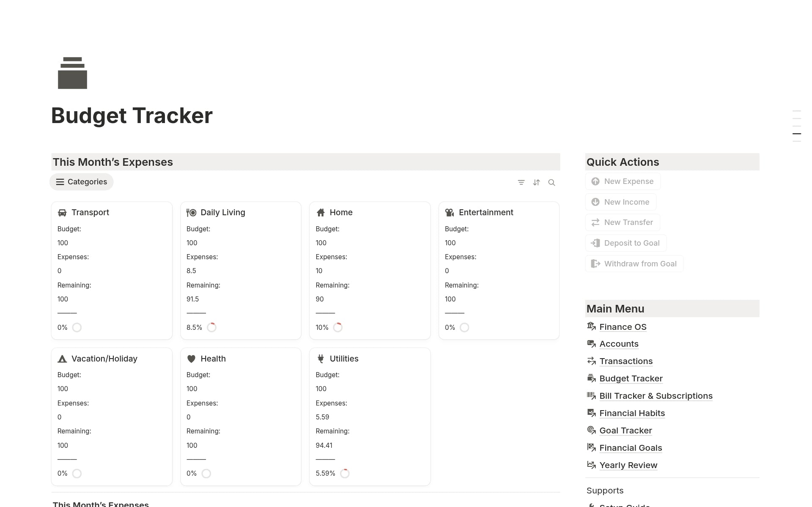Click the Daily Living 8.5% progress ring
The height and width of the screenshot is (507, 812).
[212, 327]
